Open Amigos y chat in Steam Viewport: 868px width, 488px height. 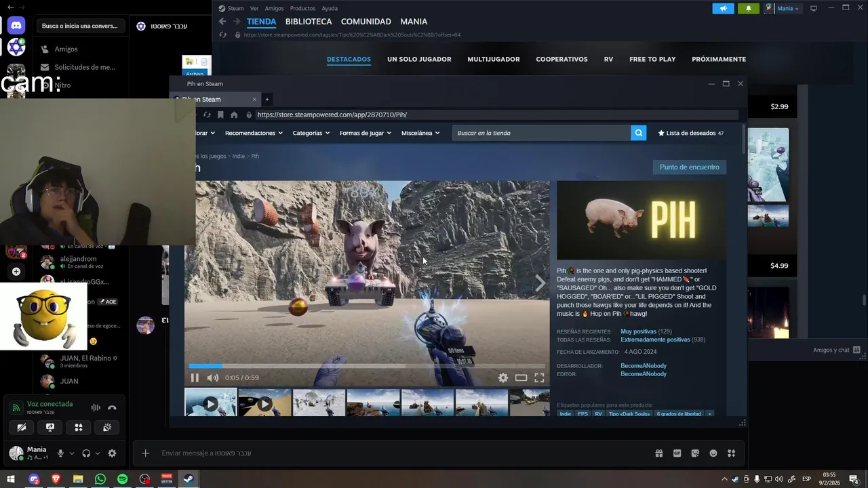[x=837, y=350]
